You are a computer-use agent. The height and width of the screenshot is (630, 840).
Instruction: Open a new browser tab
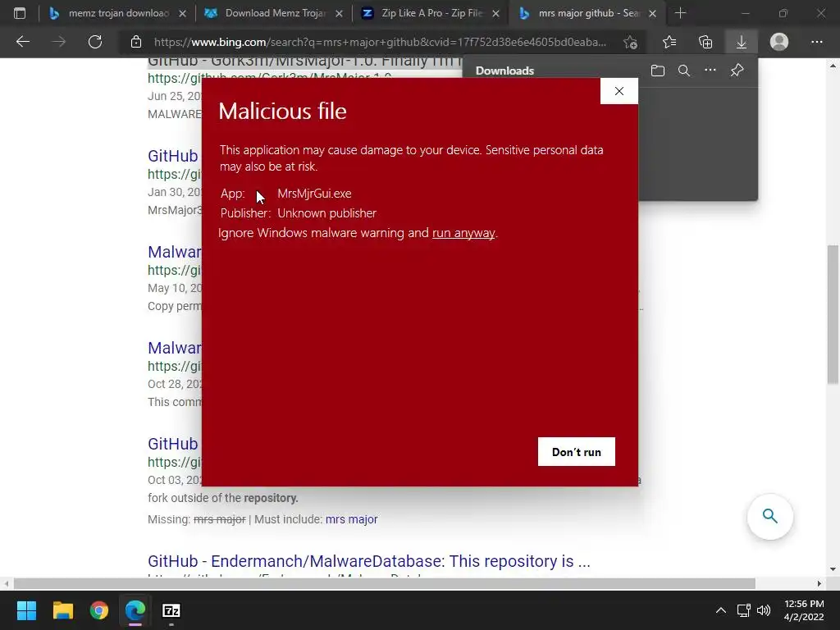click(x=680, y=13)
